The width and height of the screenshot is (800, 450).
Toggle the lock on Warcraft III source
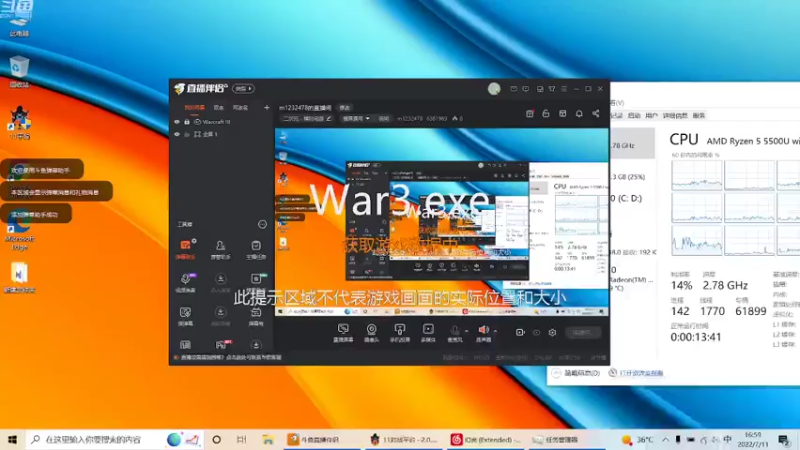tap(187, 122)
